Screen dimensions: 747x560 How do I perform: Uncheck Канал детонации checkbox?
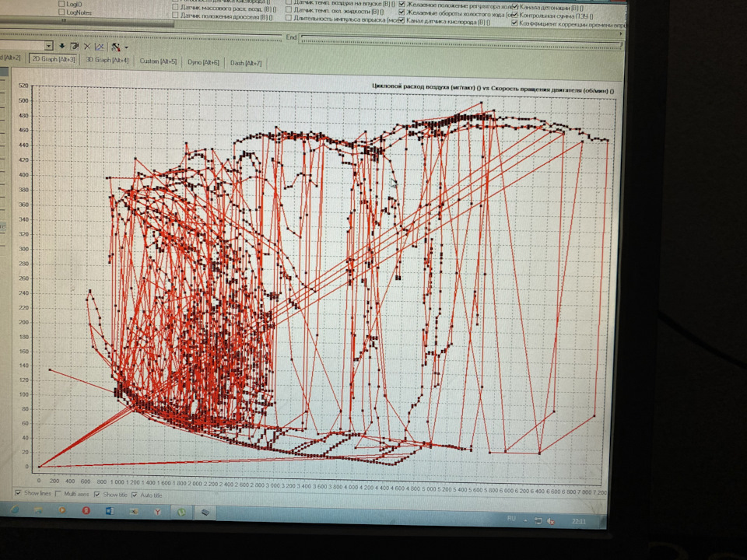(515, 7)
